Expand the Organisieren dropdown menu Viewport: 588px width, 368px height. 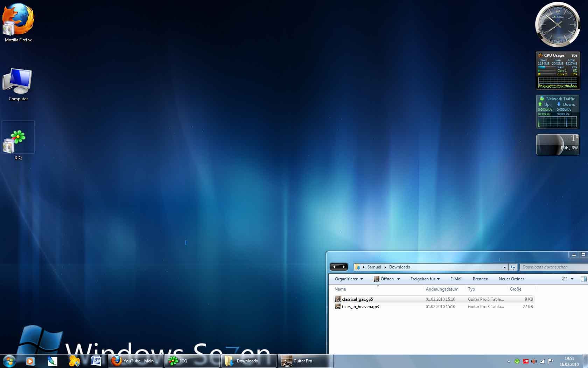click(x=349, y=279)
